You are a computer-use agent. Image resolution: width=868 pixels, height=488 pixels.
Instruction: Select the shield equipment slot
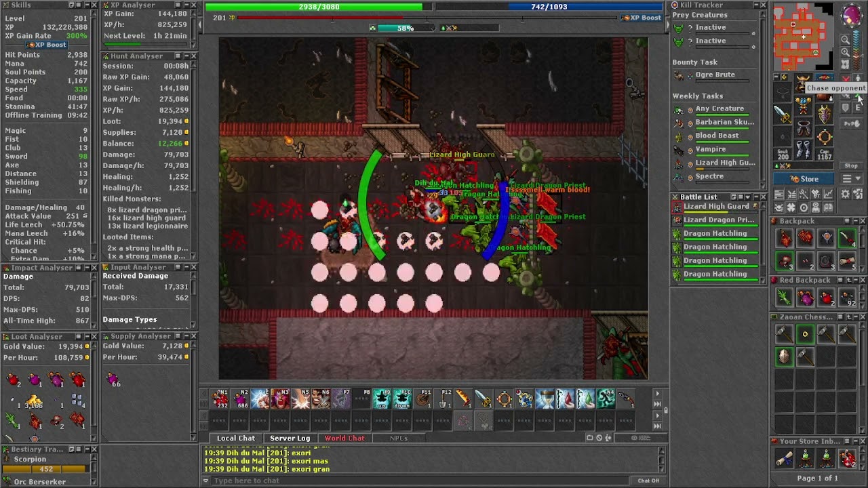click(825, 114)
